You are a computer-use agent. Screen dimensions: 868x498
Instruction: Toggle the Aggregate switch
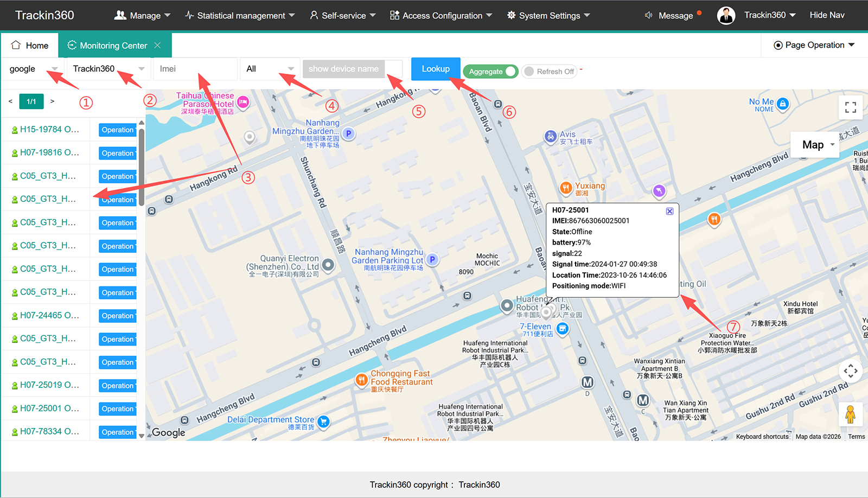(490, 72)
